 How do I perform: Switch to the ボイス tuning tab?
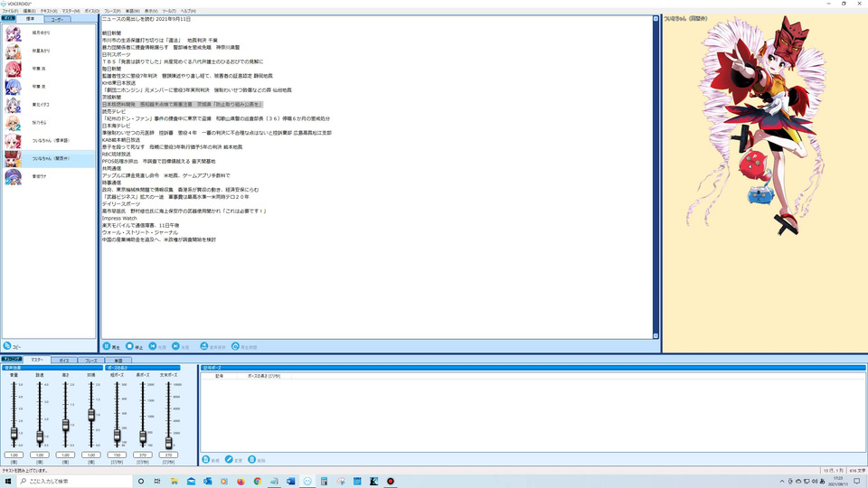[64, 361]
